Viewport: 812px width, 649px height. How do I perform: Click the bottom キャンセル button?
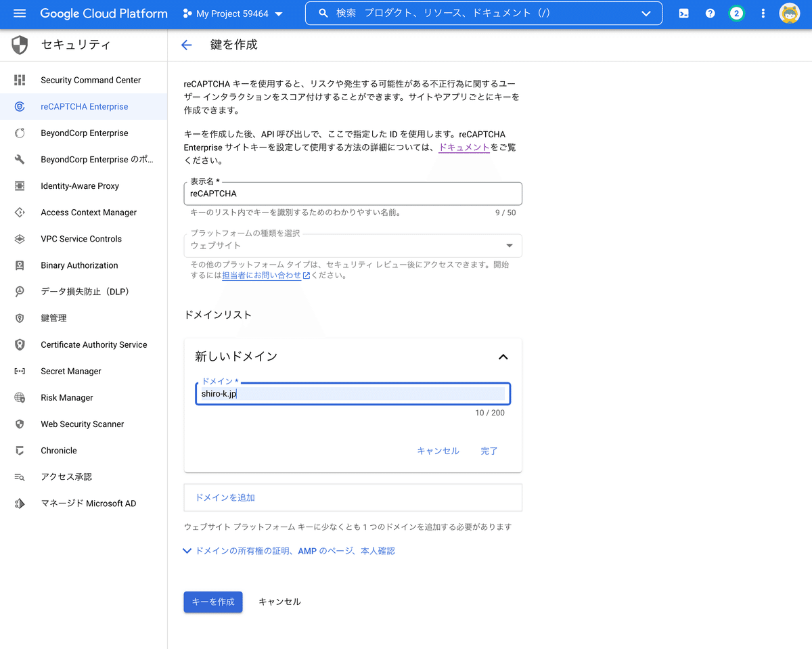pos(279,602)
